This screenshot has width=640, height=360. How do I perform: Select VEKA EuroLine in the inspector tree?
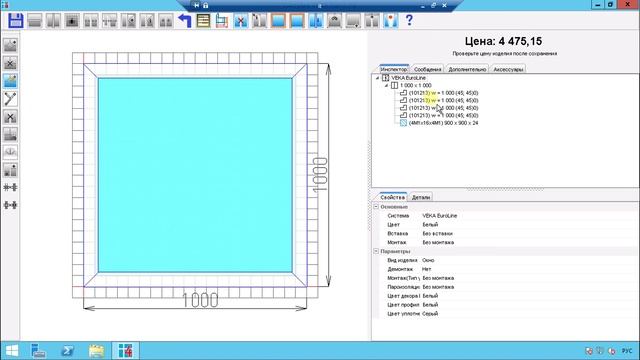pos(409,78)
